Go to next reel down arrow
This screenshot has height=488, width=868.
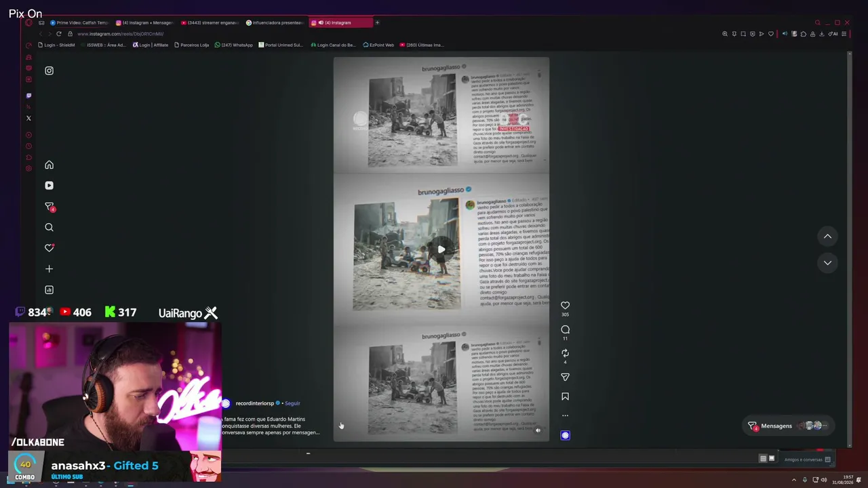click(827, 262)
